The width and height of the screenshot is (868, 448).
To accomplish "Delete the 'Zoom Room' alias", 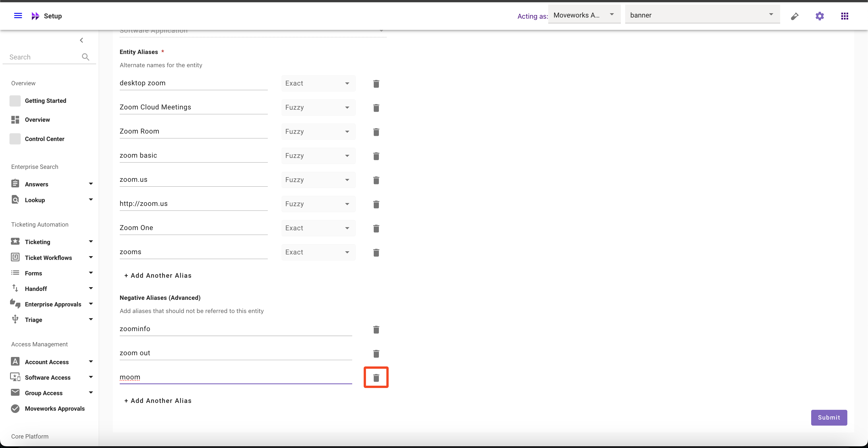I will point(376,132).
